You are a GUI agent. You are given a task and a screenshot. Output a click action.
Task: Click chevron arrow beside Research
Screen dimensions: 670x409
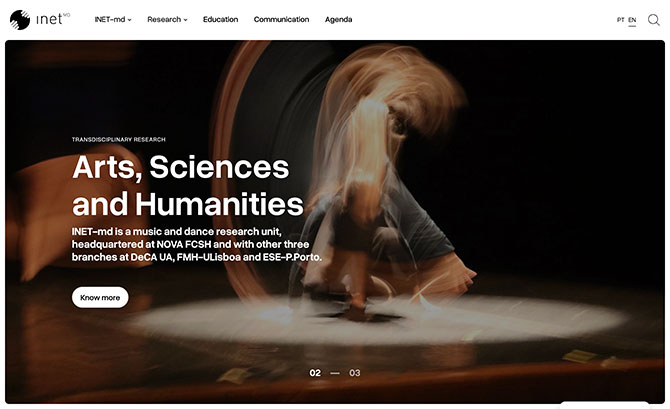coord(185,20)
